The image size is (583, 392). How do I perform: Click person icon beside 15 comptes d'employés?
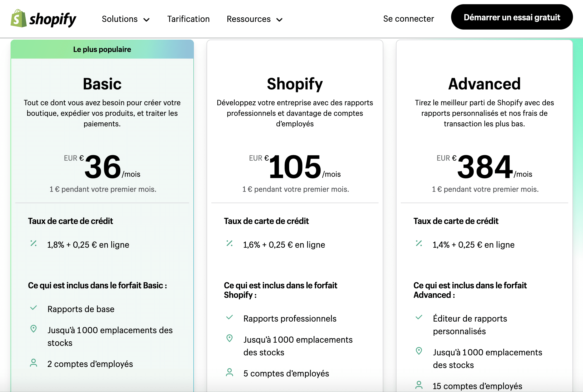coord(419,385)
